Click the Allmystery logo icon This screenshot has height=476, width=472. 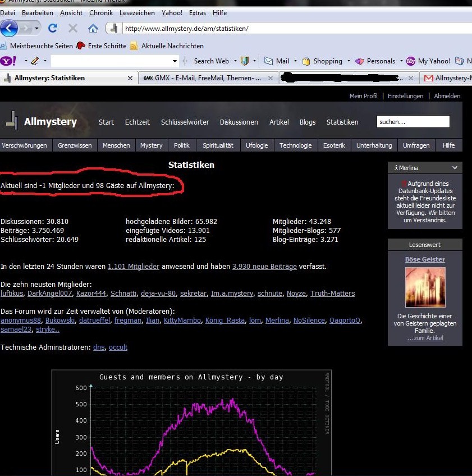[x=12, y=121]
